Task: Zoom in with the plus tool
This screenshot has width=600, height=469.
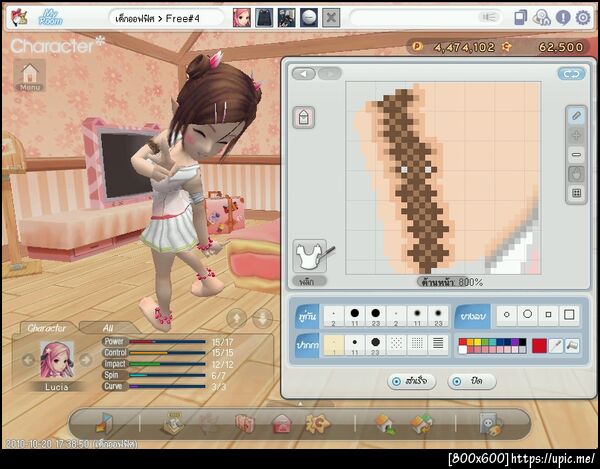Action: (x=577, y=135)
